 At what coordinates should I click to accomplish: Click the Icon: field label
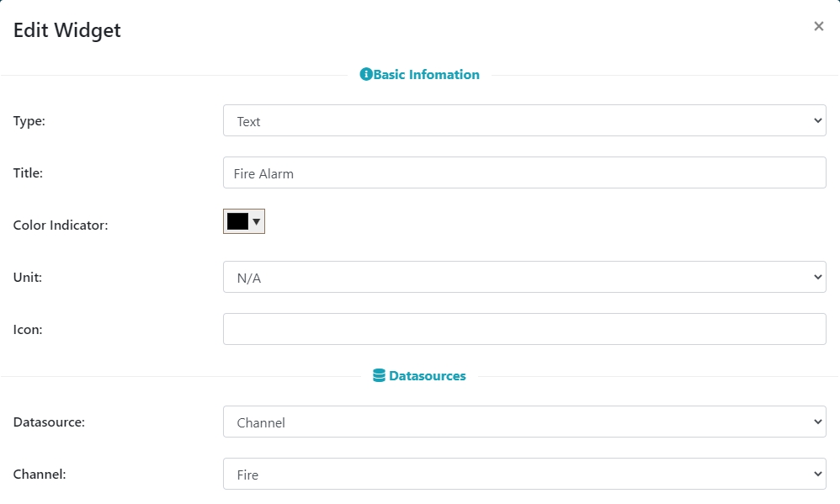click(28, 330)
